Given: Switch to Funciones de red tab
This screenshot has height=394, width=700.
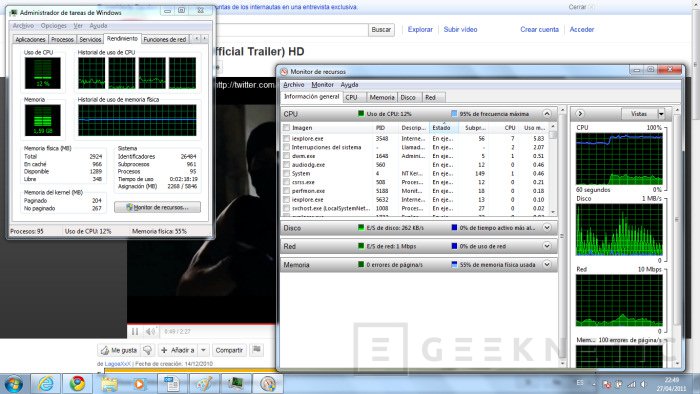Looking at the screenshot, I should coord(165,40).
